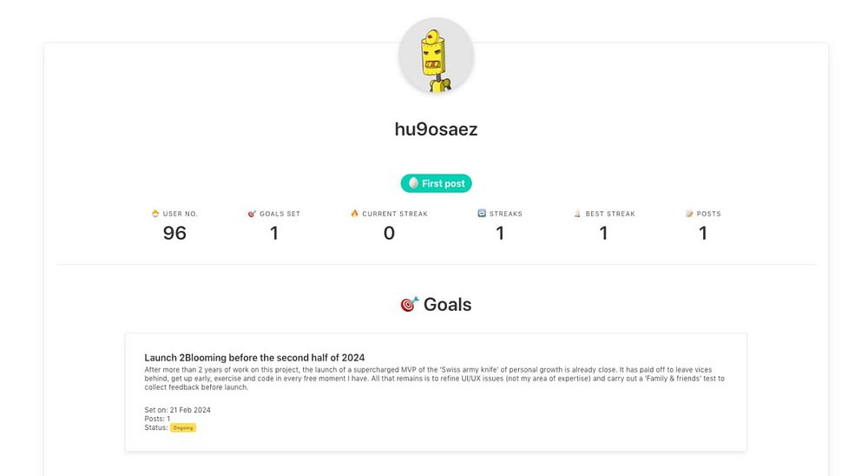The image size is (868, 476).
Task: Click the Best Streak label
Action: coord(610,214)
